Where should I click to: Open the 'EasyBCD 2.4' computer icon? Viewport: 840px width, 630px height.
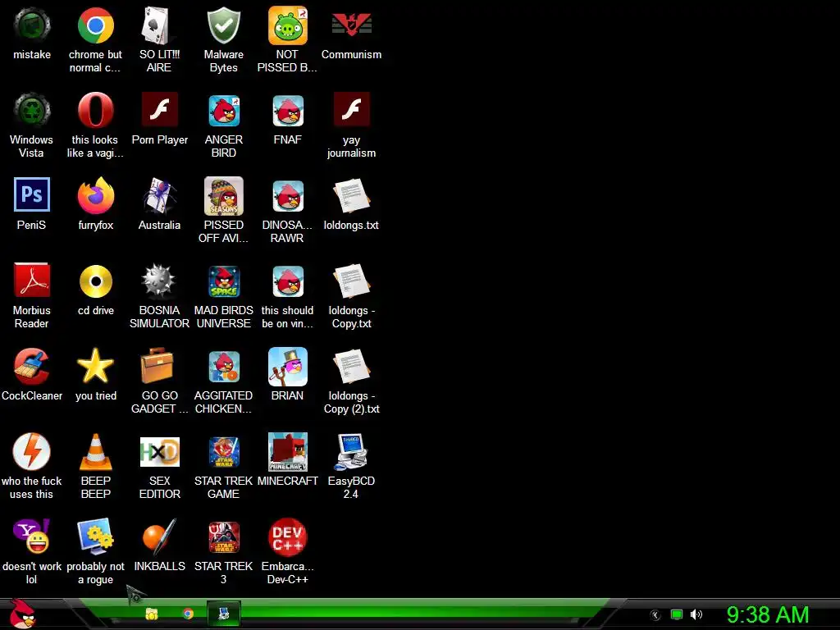[x=351, y=452]
